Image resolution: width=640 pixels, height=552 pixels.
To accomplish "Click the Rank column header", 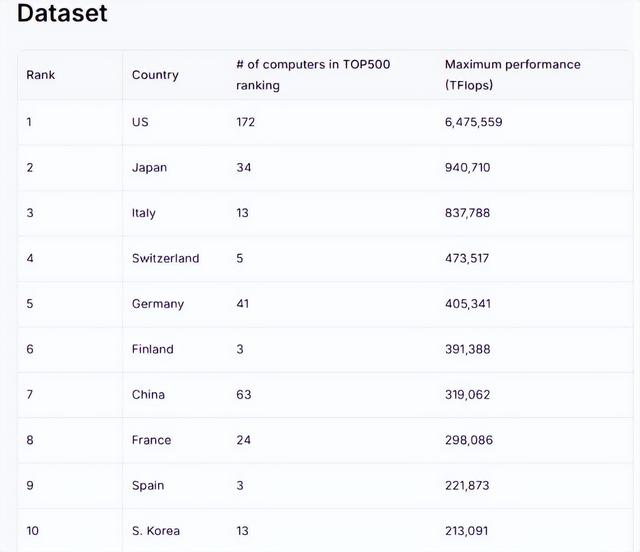I will (x=41, y=75).
